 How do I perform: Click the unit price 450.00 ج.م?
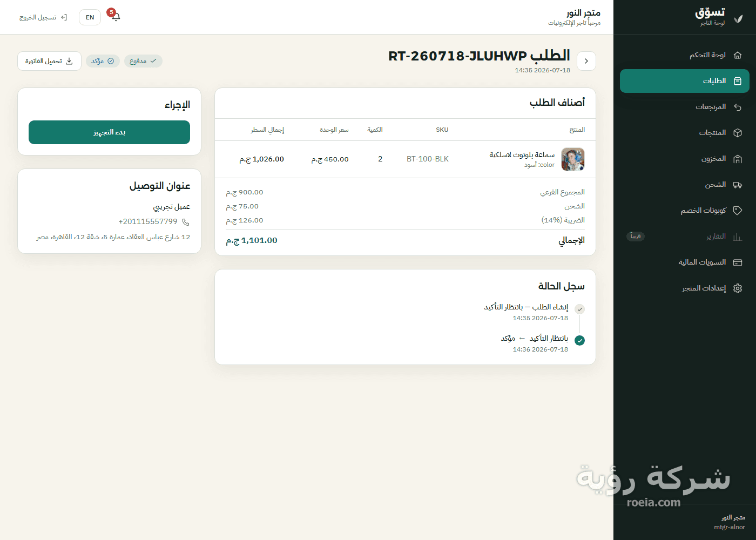pyautogui.click(x=330, y=159)
